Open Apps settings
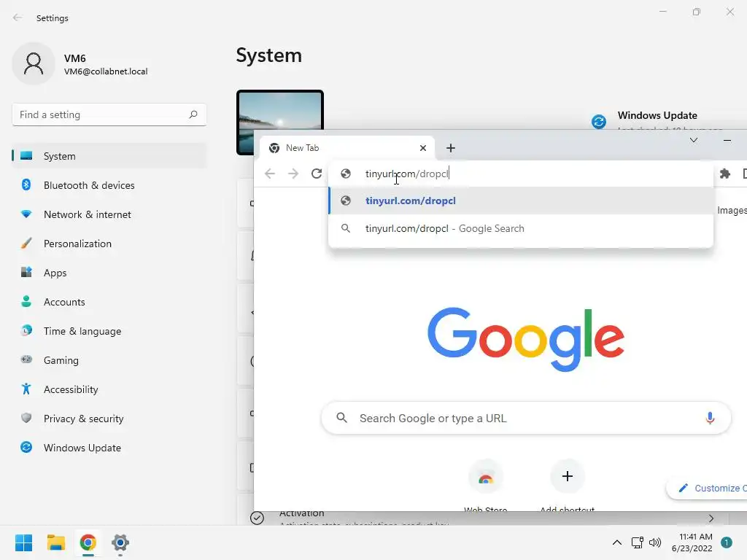 pyautogui.click(x=109, y=273)
